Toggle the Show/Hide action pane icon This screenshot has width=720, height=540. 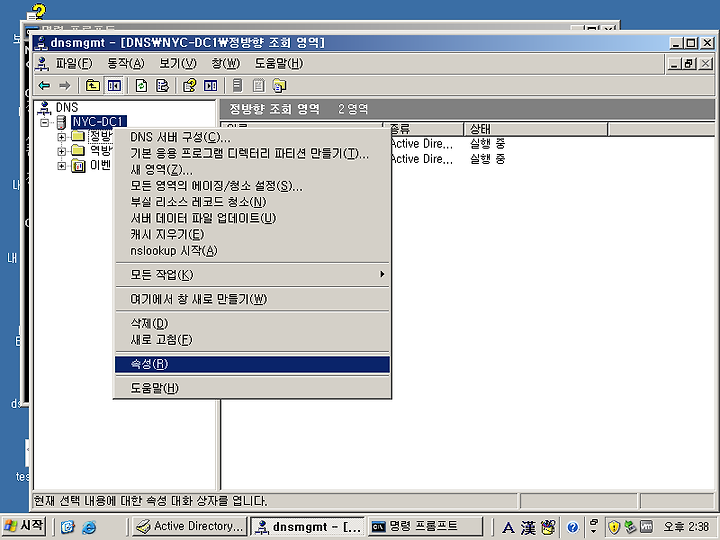(210, 85)
